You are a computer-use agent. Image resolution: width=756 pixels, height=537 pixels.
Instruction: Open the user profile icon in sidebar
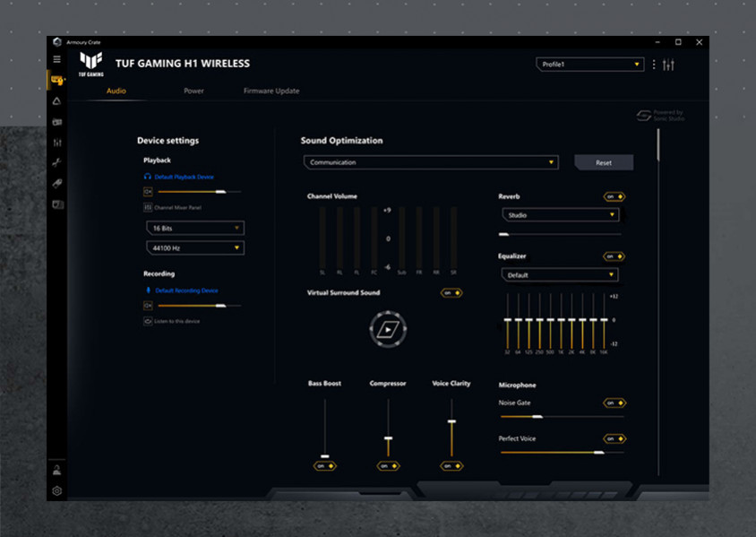(57, 470)
